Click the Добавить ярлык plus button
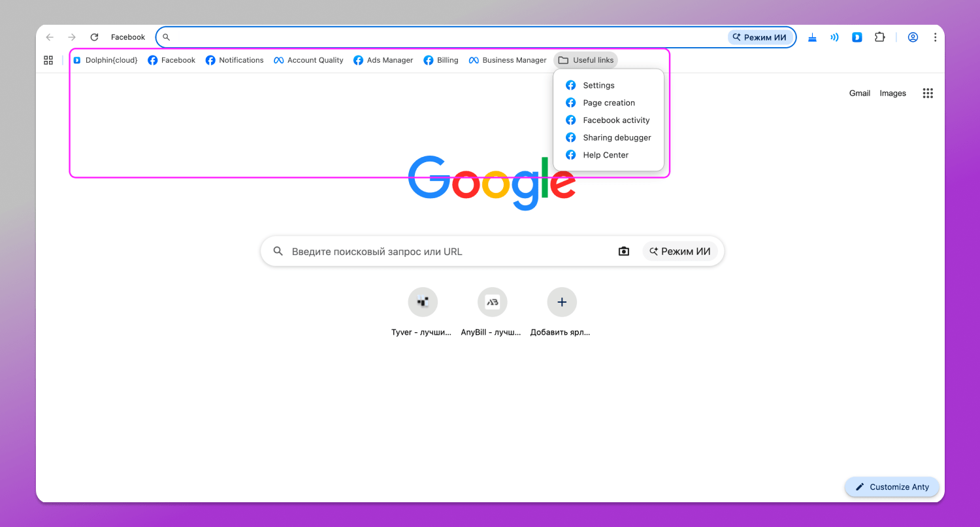Image resolution: width=980 pixels, height=527 pixels. (561, 302)
